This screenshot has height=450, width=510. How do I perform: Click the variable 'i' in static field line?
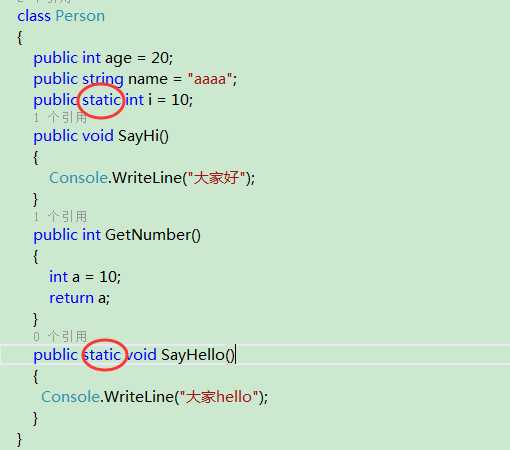click(150, 100)
